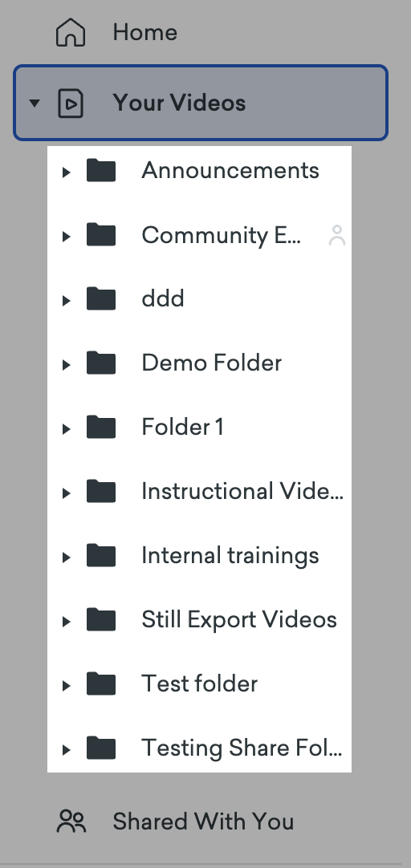Select the Community E... folder label
Image resolution: width=411 pixels, height=868 pixels.
pyautogui.click(x=221, y=235)
